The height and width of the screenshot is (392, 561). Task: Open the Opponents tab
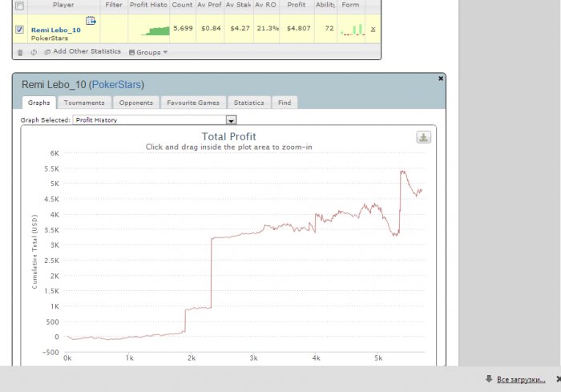(x=136, y=103)
